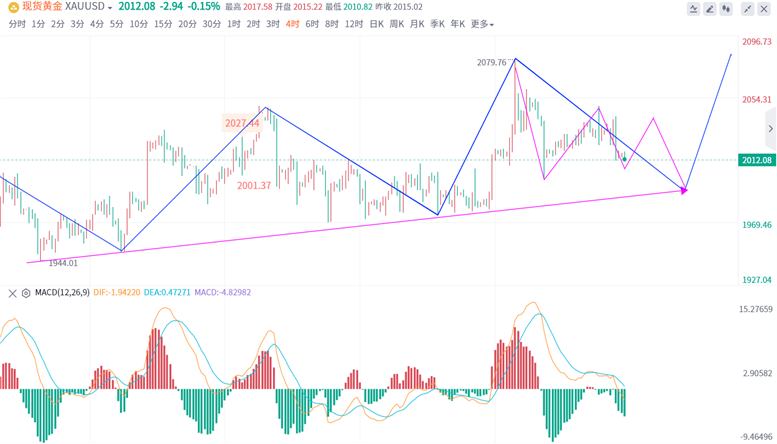This screenshot has width=777, height=444.
Task: Switch to 周K weekly chart
Action: click(x=397, y=24)
